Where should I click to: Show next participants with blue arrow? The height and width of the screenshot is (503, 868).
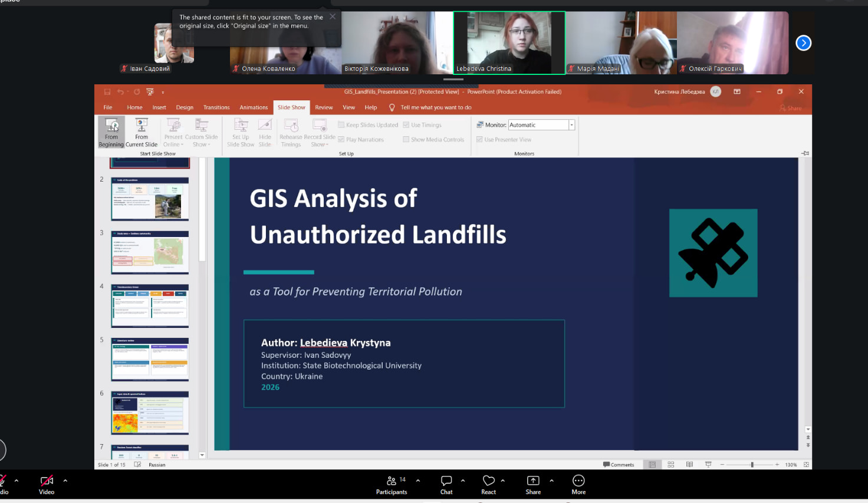point(803,43)
